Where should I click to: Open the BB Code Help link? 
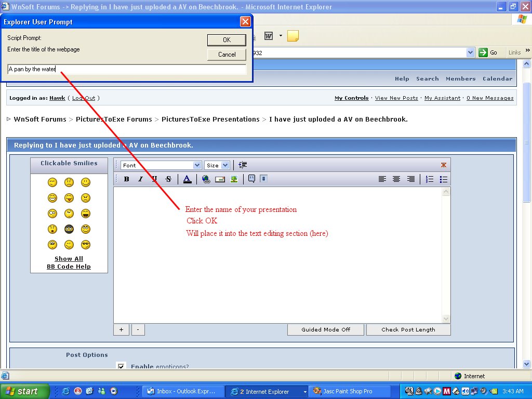(x=69, y=267)
